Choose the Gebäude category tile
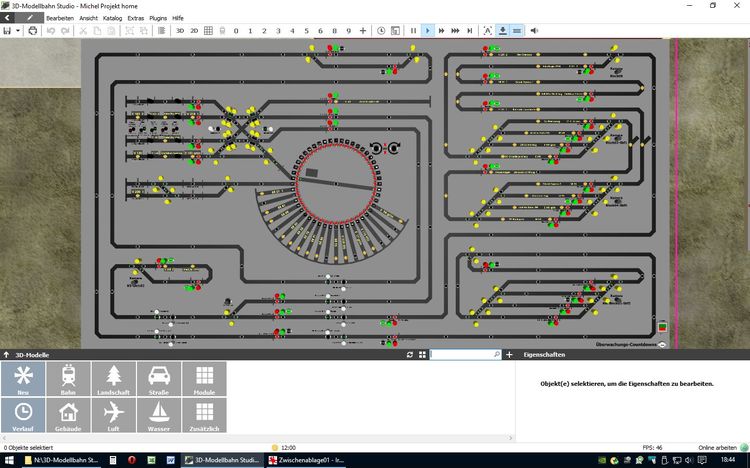Viewport: 750px width, 468px height. coord(68,414)
